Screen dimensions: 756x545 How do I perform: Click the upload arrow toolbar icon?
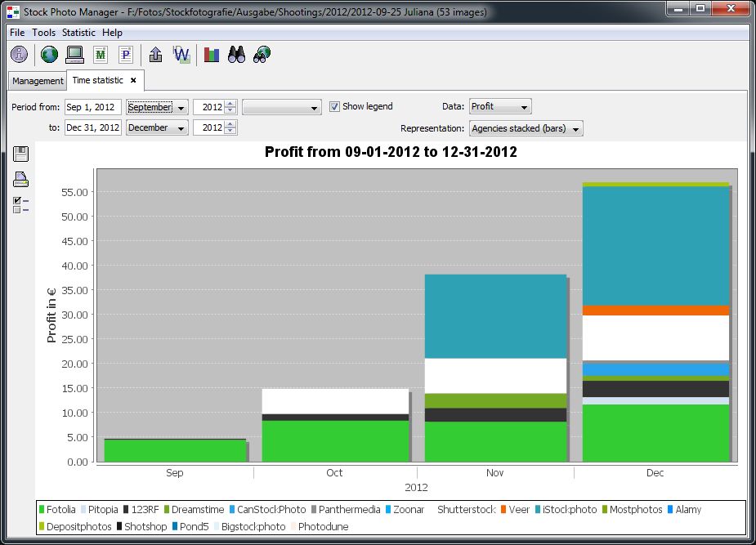tap(155, 55)
